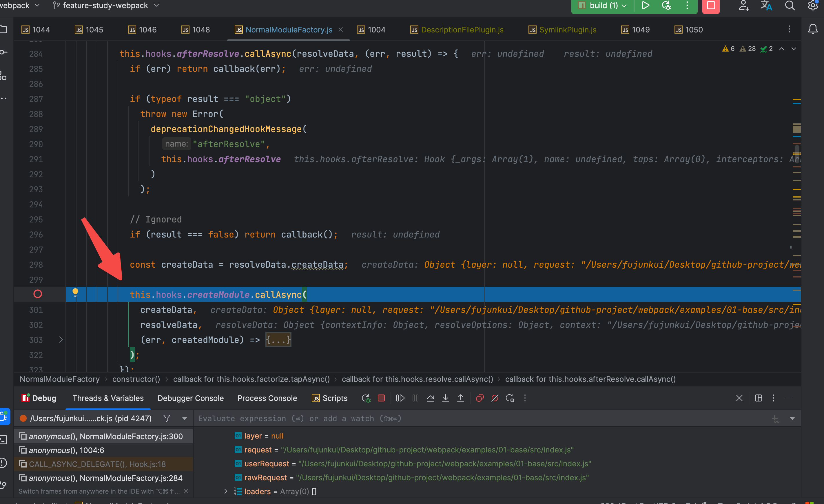Click the Step Out icon
Screen dimensions: 824x504
click(460, 398)
